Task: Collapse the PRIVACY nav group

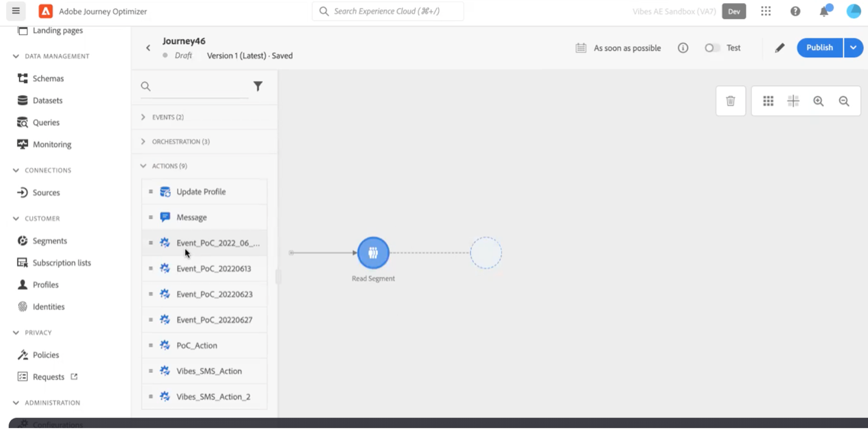Action: click(16, 332)
